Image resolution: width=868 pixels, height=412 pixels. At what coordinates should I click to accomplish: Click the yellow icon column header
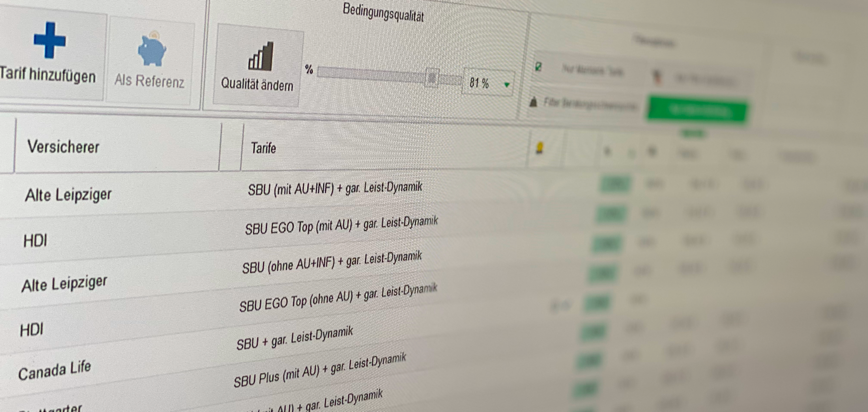tap(540, 148)
